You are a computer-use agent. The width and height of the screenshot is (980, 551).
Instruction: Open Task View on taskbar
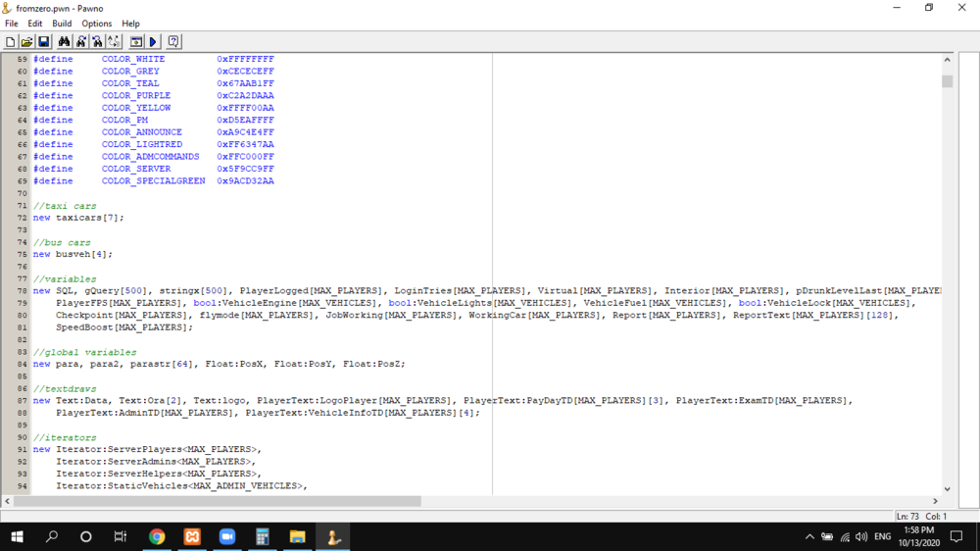click(x=121, y=536)
